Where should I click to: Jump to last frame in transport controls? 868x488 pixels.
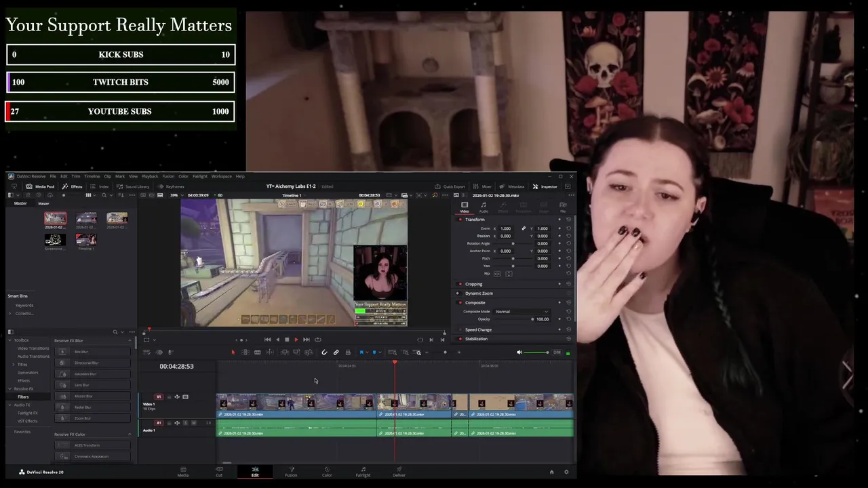pyautogui.click(x=307, y=340)
